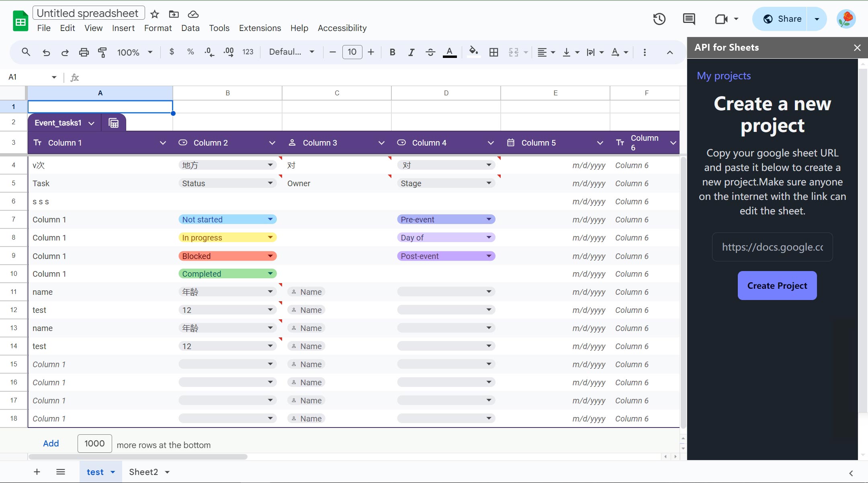The height and width of the screenshot is (483, 868).
Task: Open the fill color picker
Action: click(474, 52)
